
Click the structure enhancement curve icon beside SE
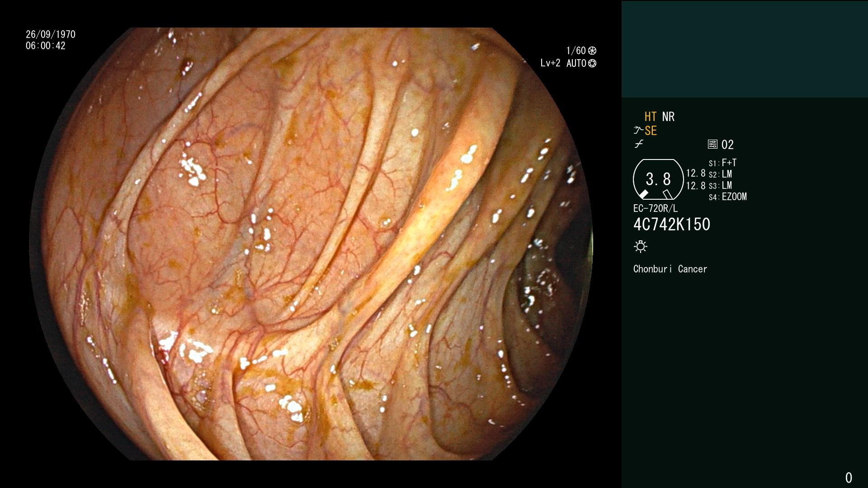pyautogui.click(x=638, y=131)
